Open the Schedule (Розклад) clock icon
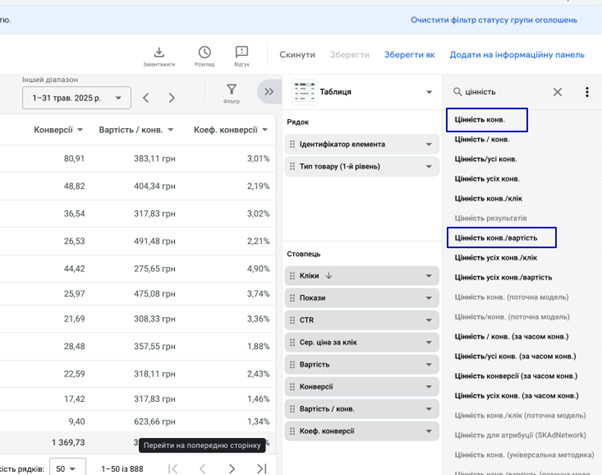Viewport: 602px width, 475px height. pyautogui.click(x=204, y=52)
